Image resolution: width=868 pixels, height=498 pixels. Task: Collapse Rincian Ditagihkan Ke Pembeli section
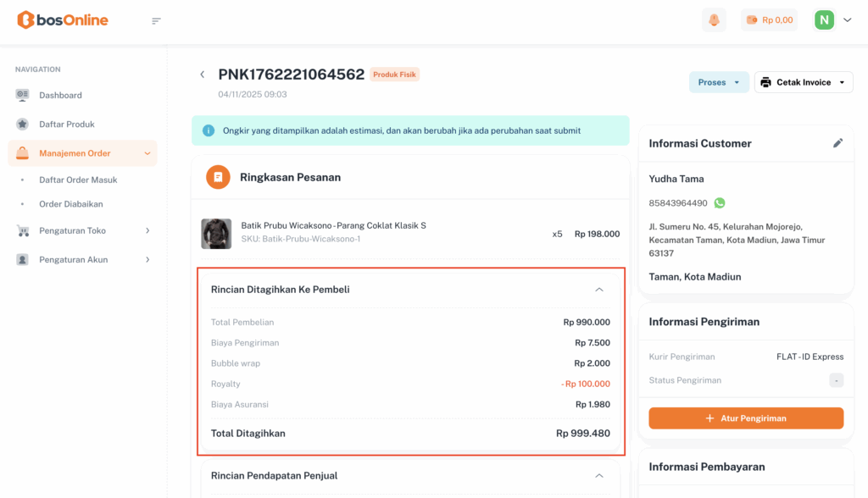click(x=599, y=290)
